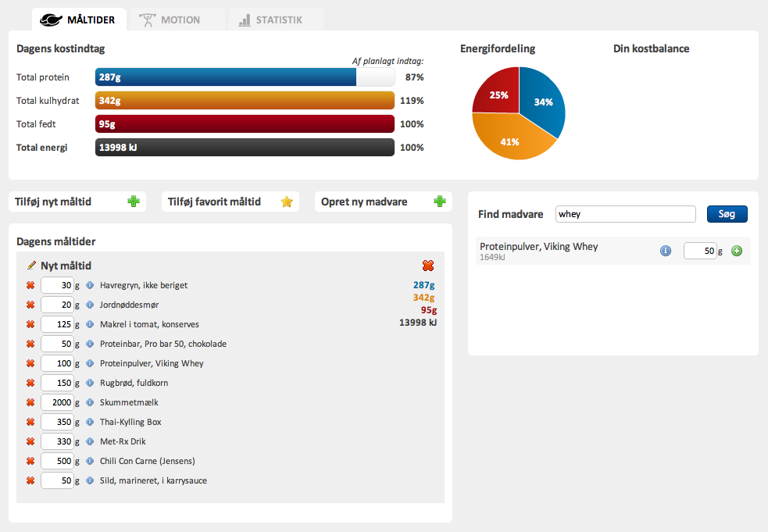The image size is (768, 532).
Task: Edit meal name with pencil icon
Action: tap(31, 266)
